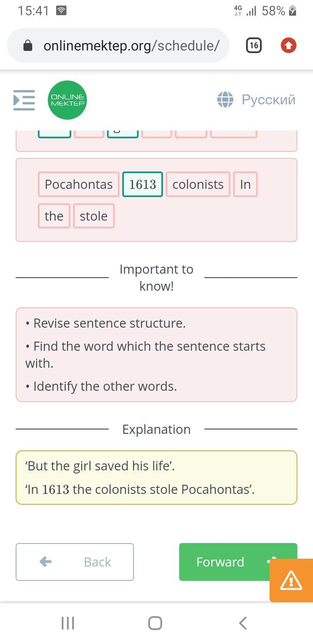The height and width of the screenshot is (644, 313).
Task: Tap the 'the' word tile
Action: (54, 216)
